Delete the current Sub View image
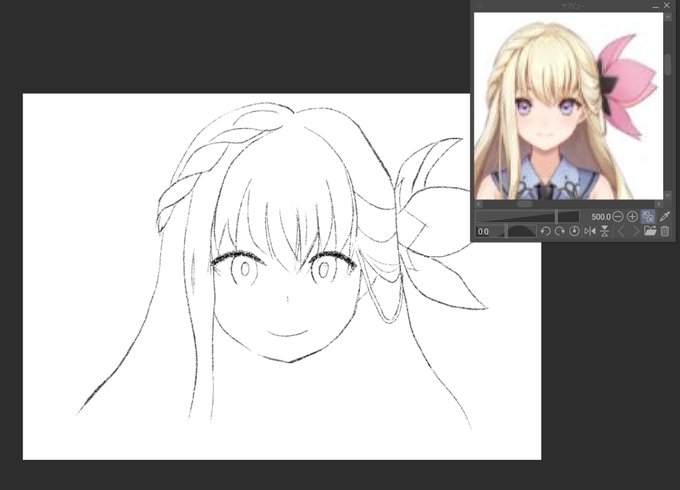680x490 pixels. pos(665,231)
